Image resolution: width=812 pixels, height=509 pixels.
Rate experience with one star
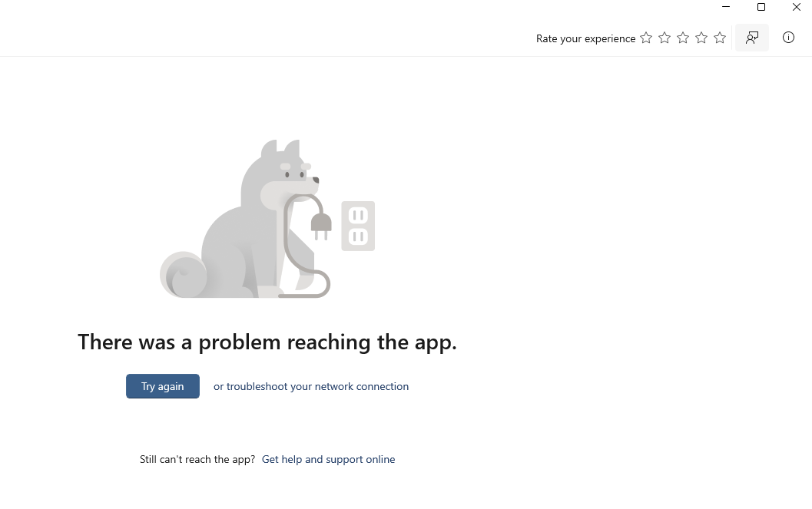tap(646, 38)
